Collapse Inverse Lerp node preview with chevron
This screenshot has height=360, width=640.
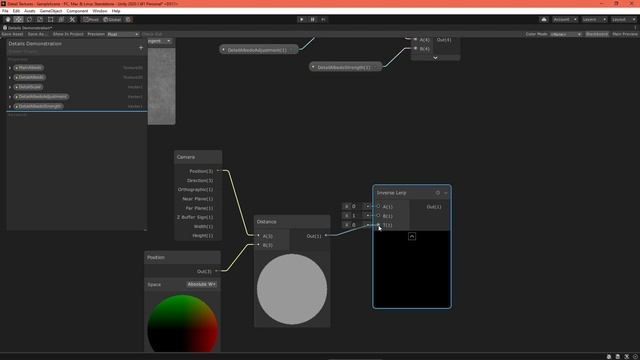tap(412, 236)
